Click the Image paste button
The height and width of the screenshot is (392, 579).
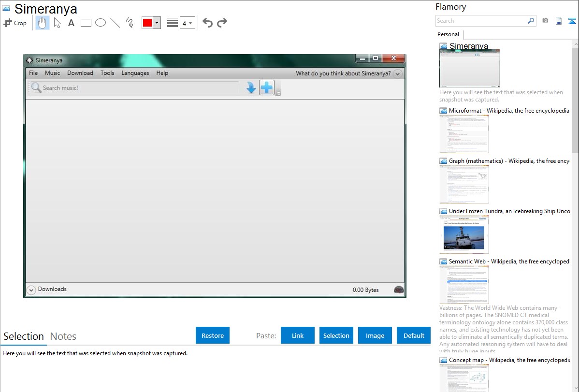click(x=375, y=335)
